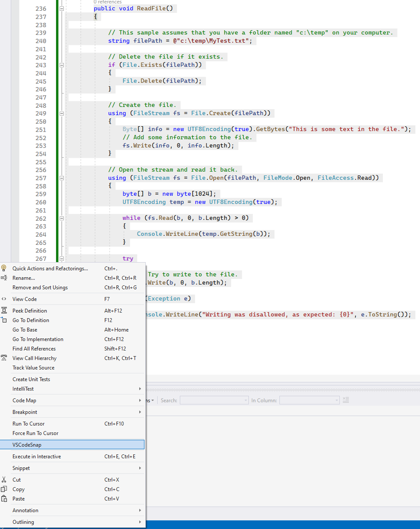Collapse the ReadFile method at line 236
The height and width of the screenshot is (529, 420).
tap(62, 9)
